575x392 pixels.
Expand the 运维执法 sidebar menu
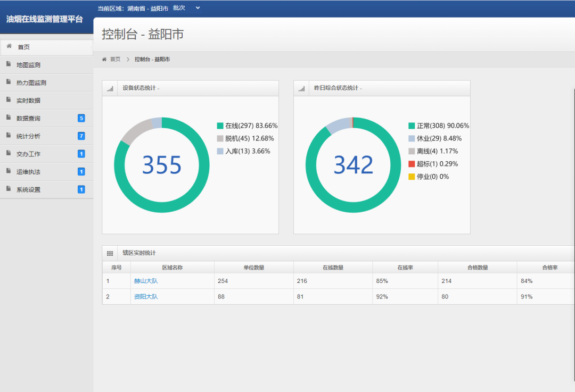(x=46, y=171)
